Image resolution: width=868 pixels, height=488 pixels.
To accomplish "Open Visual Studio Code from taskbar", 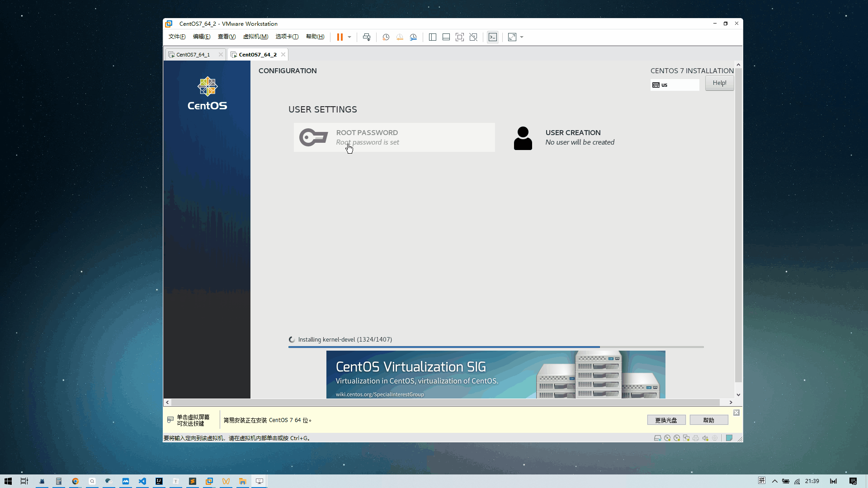I will 142,481.
